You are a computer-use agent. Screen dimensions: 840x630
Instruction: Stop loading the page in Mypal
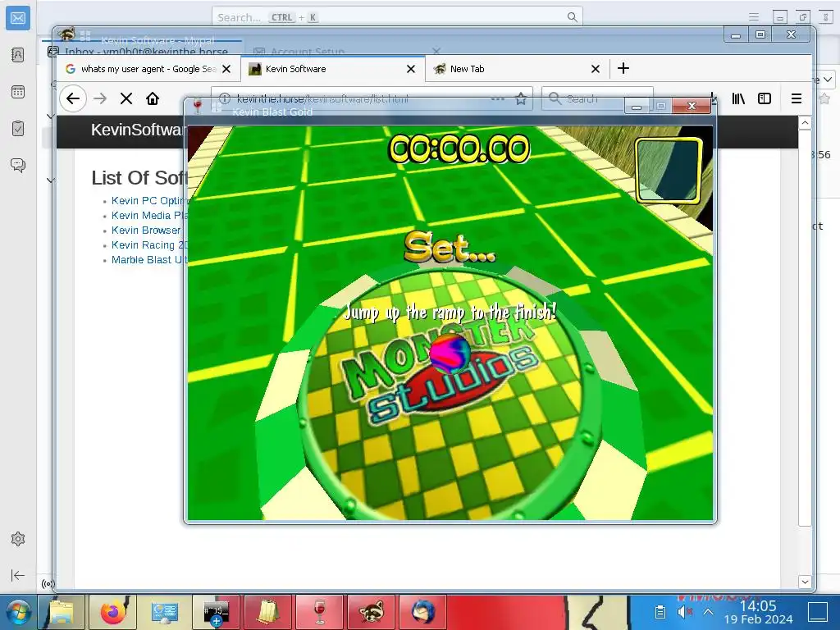[x=126, y=98]
